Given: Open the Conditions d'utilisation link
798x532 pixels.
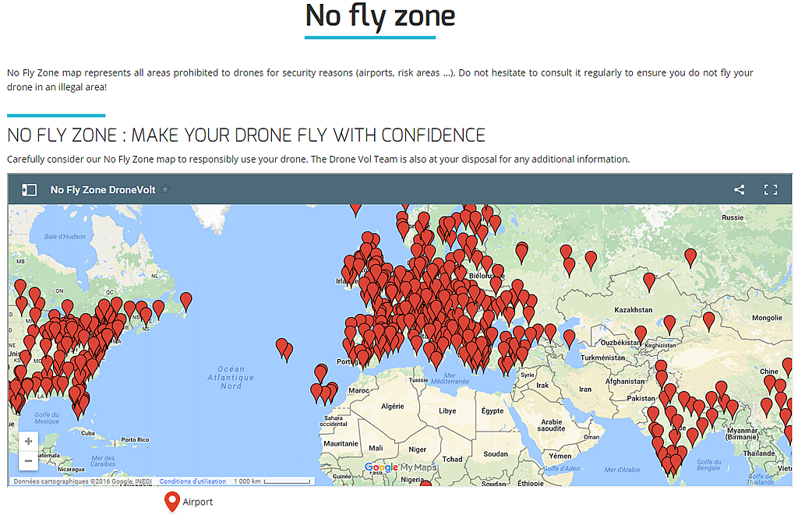Looking at the screenshot, I should pos(192,481).
